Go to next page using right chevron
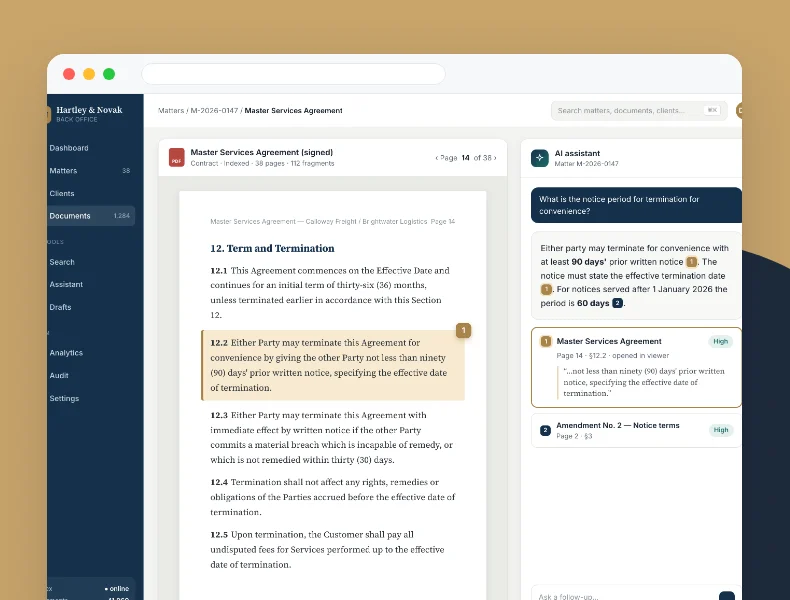The image size is (790, 600). click(495, 158)
